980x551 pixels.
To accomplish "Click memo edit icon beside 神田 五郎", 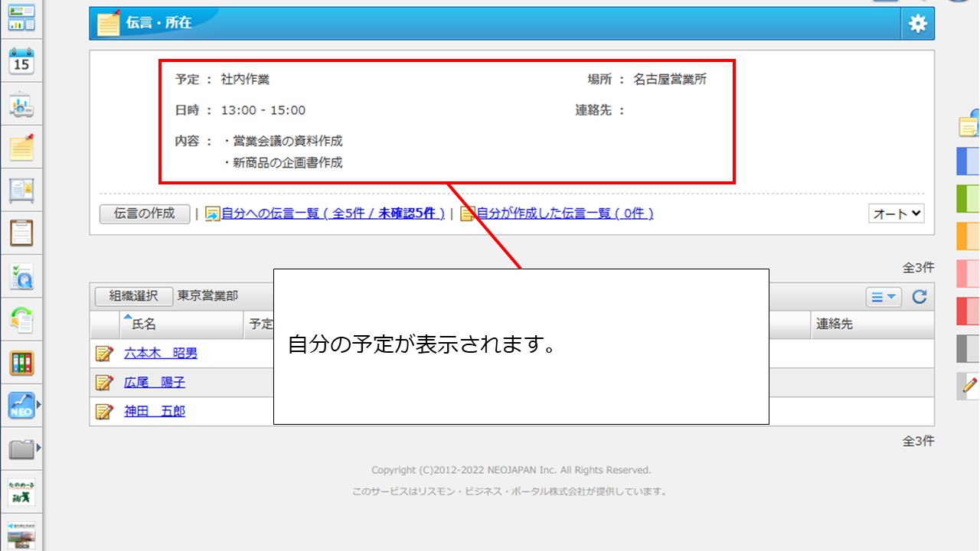I will 103,412.
